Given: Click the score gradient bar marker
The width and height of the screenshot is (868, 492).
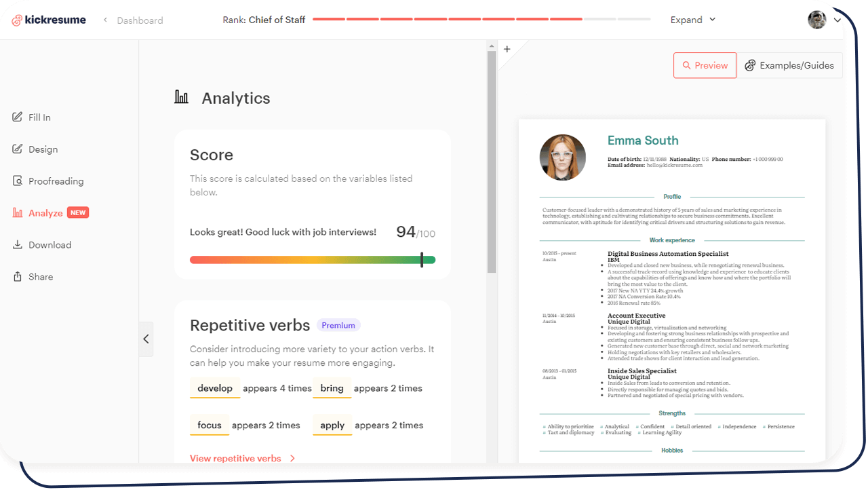Looking at the screenshot, I should (x=422, y=260).
